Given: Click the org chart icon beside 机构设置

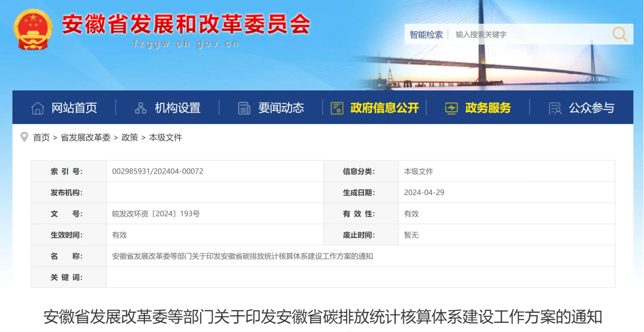Looking at the screenshot, I should (x=141, y=108).
